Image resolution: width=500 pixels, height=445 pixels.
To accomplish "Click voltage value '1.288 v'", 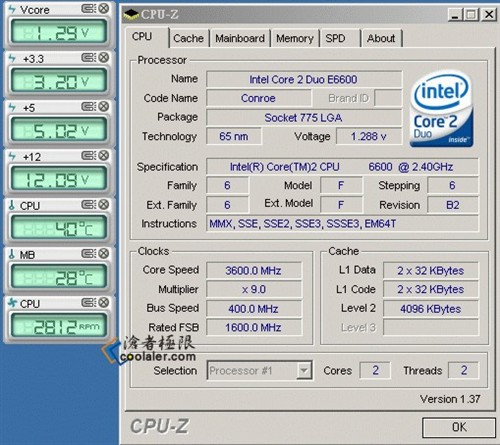I will pyautogui.click(x=368, y=136).
